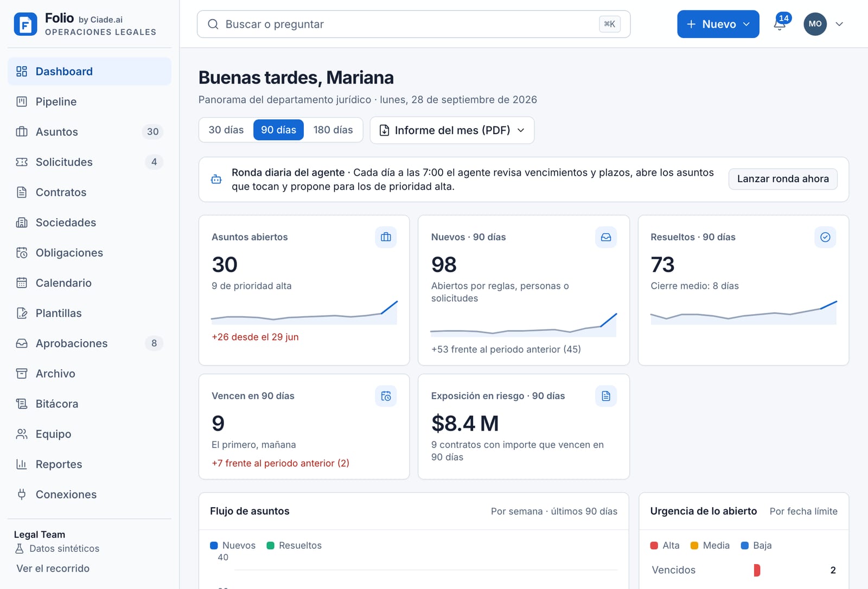Click the Aprobaciones inbox icon in sidebar
This screenshot has height=589, width=868.
[22, 343]
